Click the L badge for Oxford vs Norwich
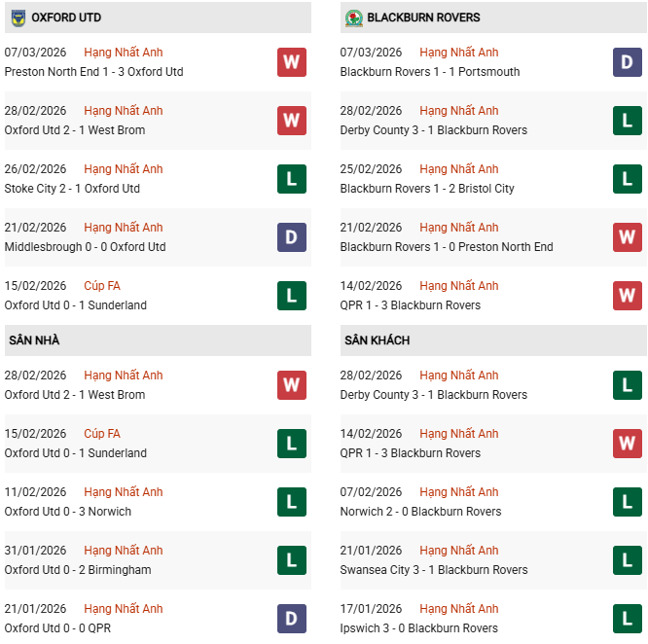The image size is (648, 644). 291,502
